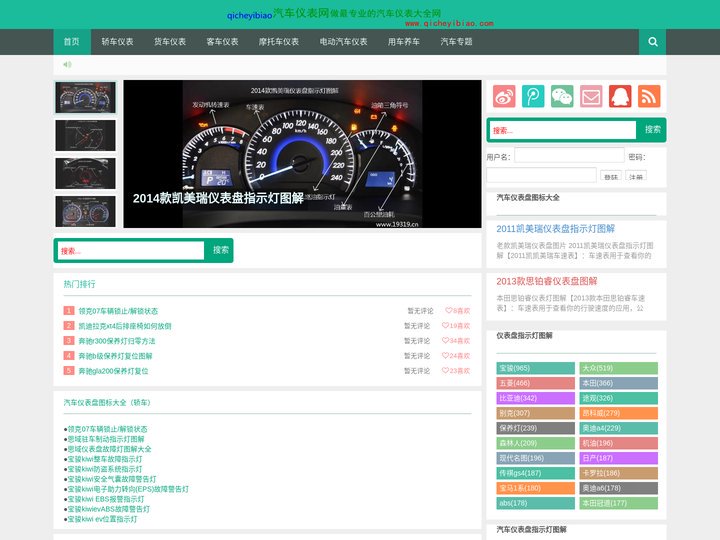The width and height of the screenshot is (720, 540).
Task: Open 客车仪表 menu item
Action: pos(222,42)
